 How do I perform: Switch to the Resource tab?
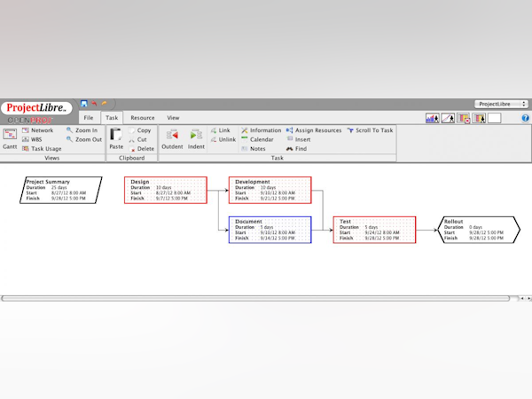pos(143,118)
